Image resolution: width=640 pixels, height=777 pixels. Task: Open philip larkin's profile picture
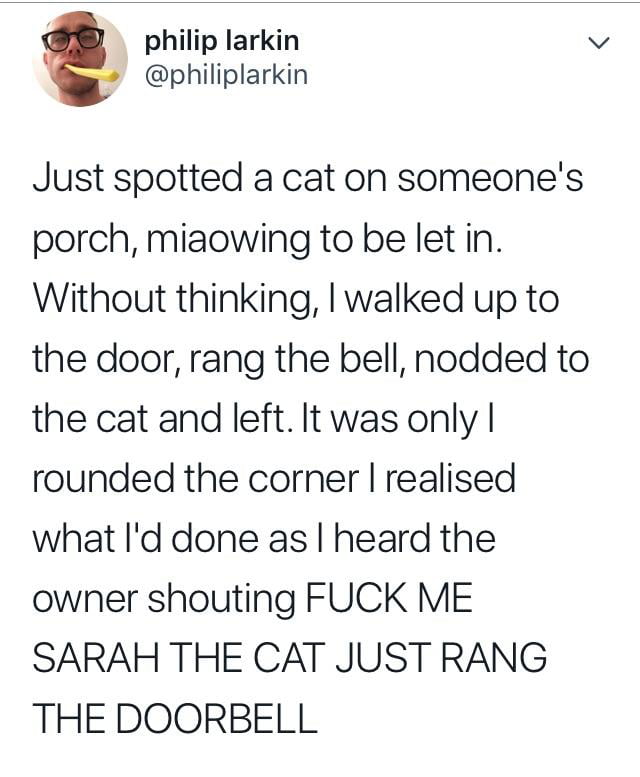point(80,58)
